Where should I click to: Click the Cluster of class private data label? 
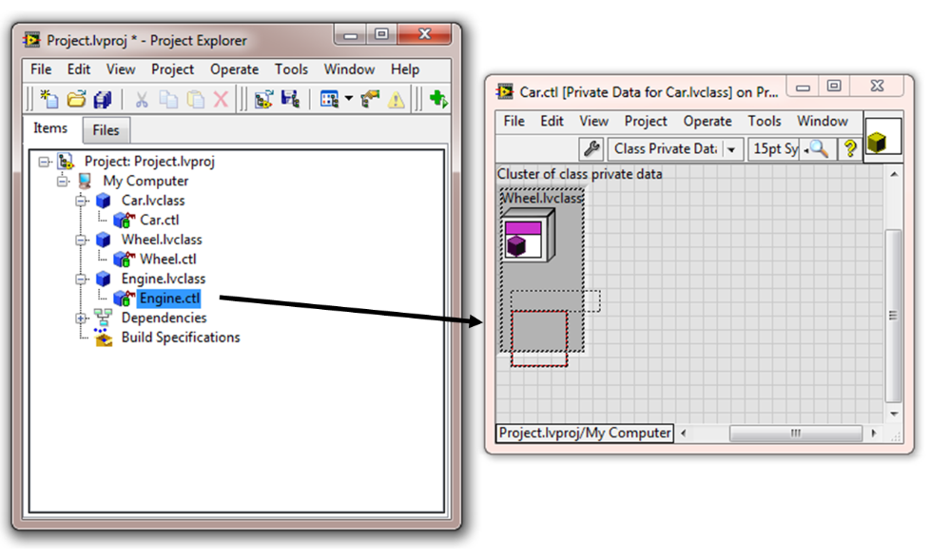click(x=579, y=174)
